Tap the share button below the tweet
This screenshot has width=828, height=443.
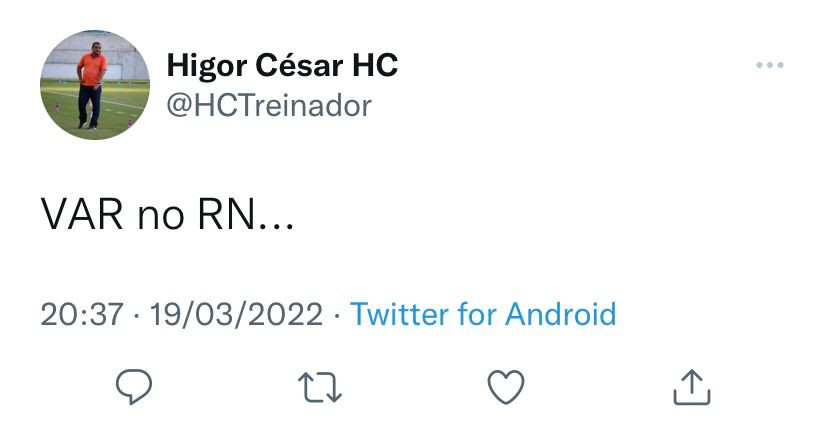pos(692,387)
